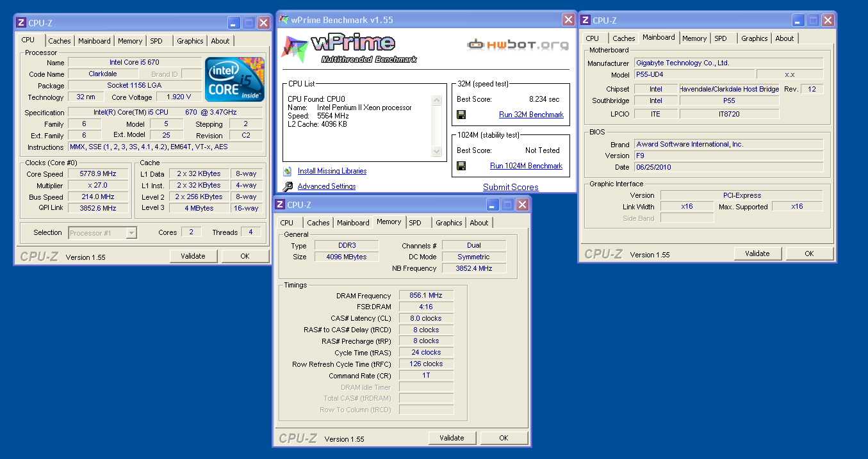Image resolution: width=868 pixels, height=459 pixels.
Task: Click the CPU List scrollbar up arrow
Action: tap(437, 101)
